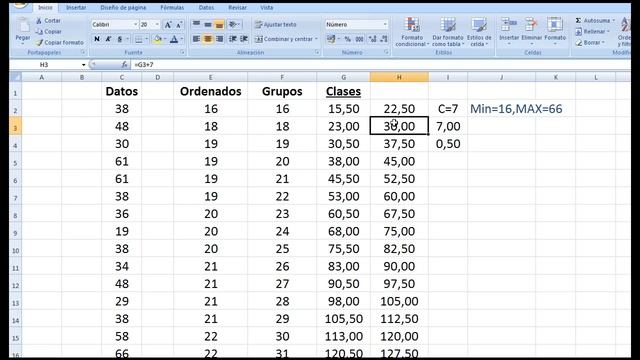Open Datos ribbon tab

click(x=206, y=8)
